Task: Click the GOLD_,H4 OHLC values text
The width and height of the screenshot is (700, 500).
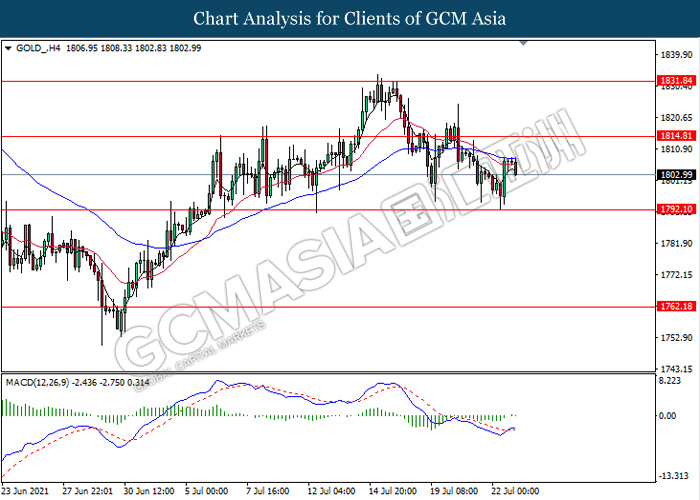Action: 133,48
